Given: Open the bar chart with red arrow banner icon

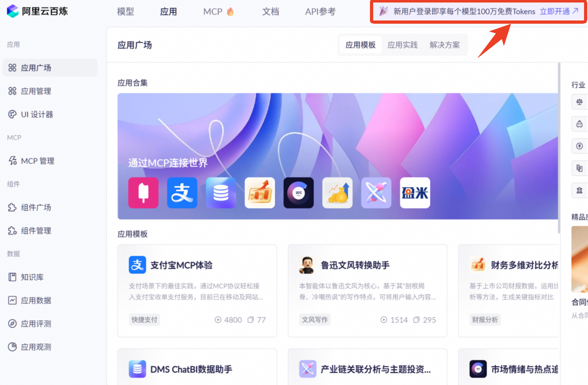Looking at the screenshot, I should [260, 193].
